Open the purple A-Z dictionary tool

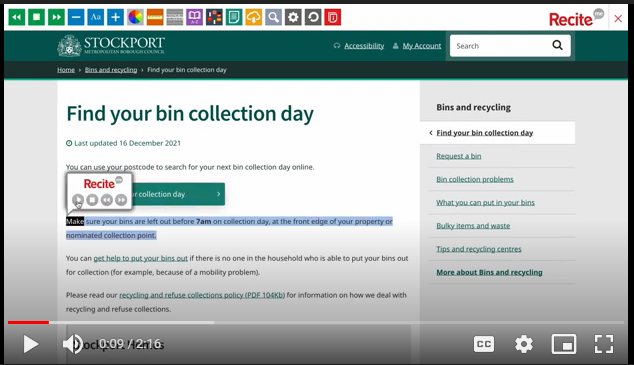point(194,17)
